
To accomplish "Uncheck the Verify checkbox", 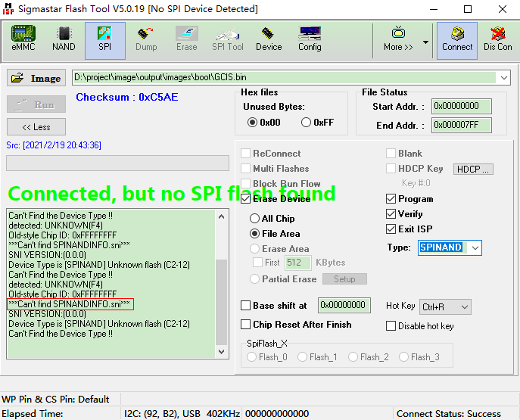I will click(x=391, y=214).
